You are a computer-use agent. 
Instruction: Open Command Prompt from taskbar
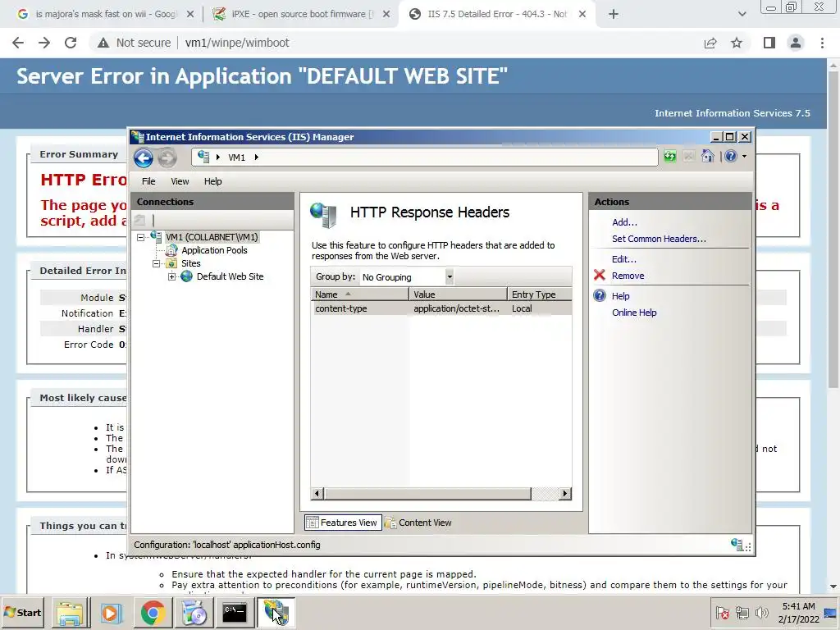point(235,613)
